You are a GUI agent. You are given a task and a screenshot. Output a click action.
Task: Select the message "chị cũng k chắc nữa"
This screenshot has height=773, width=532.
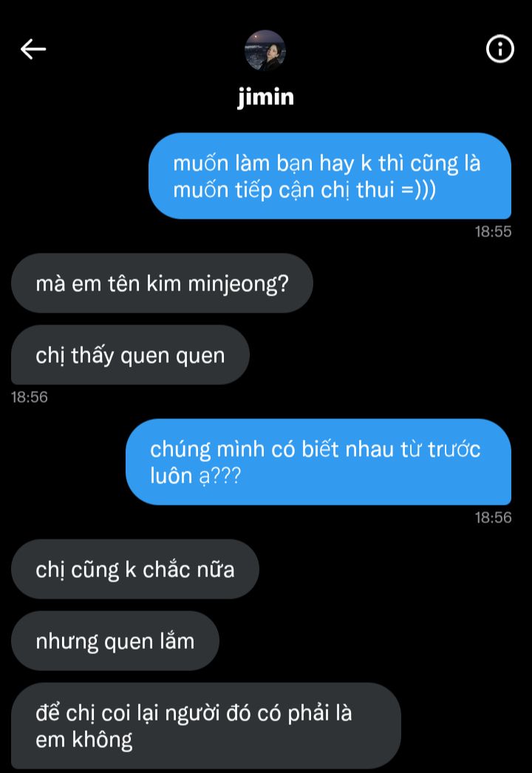point(134,569)
